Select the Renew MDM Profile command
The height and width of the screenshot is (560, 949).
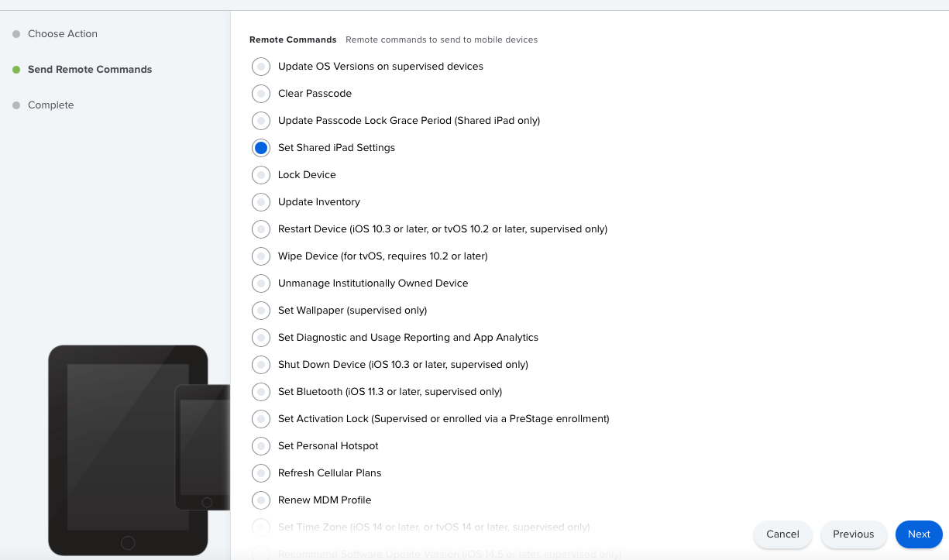coord(261,500)
